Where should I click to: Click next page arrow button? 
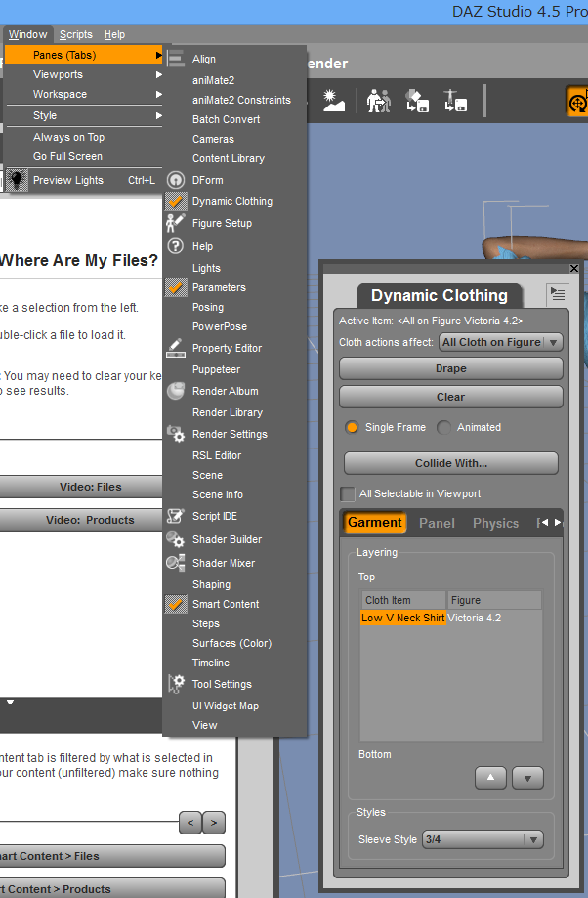(214, 823)
